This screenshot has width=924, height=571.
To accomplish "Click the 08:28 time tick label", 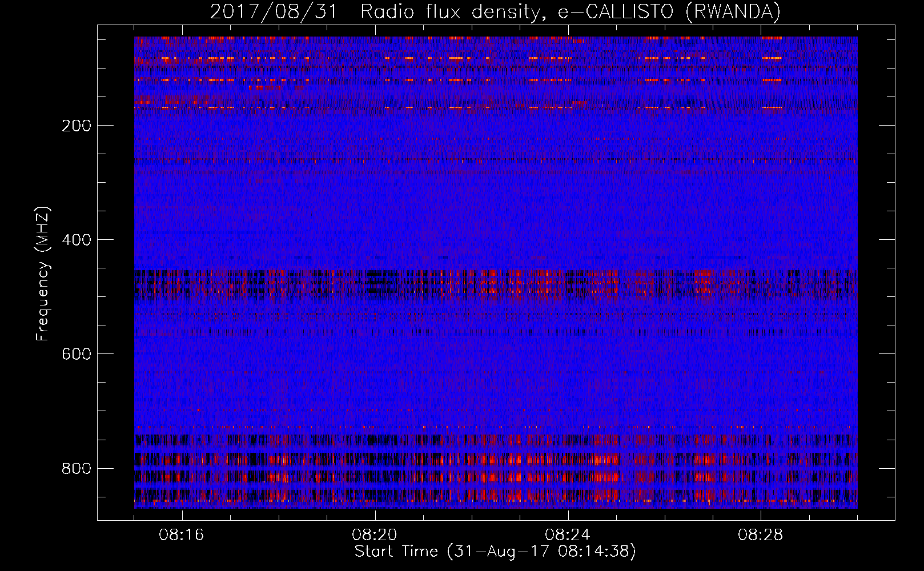I will click(x=761, y=535).
